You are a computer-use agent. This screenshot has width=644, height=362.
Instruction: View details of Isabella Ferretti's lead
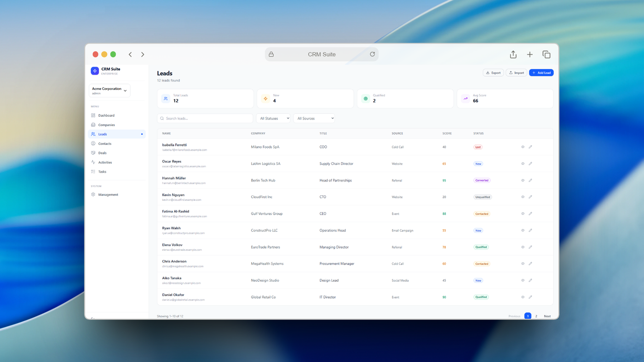coord(522,147)
